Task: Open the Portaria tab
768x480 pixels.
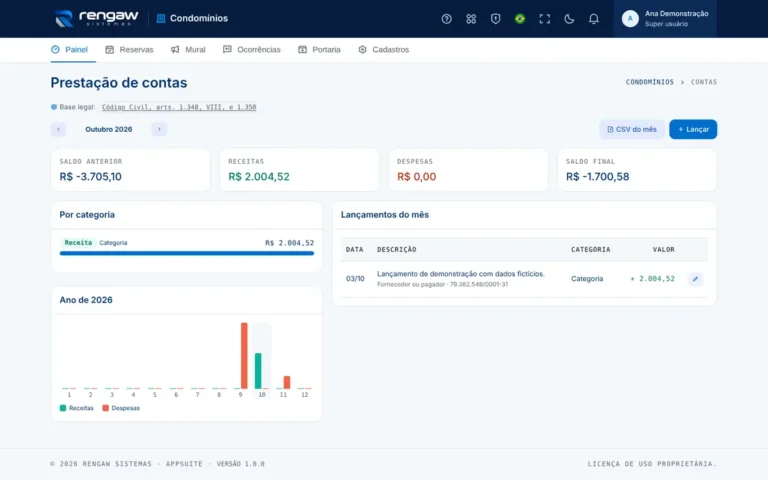Action: (319, 49)
